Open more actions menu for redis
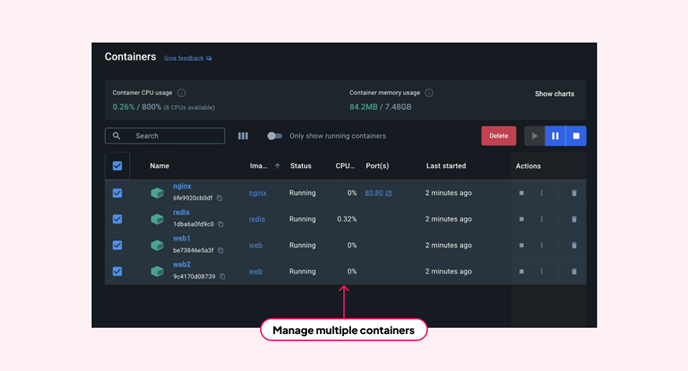 (541, 219)
